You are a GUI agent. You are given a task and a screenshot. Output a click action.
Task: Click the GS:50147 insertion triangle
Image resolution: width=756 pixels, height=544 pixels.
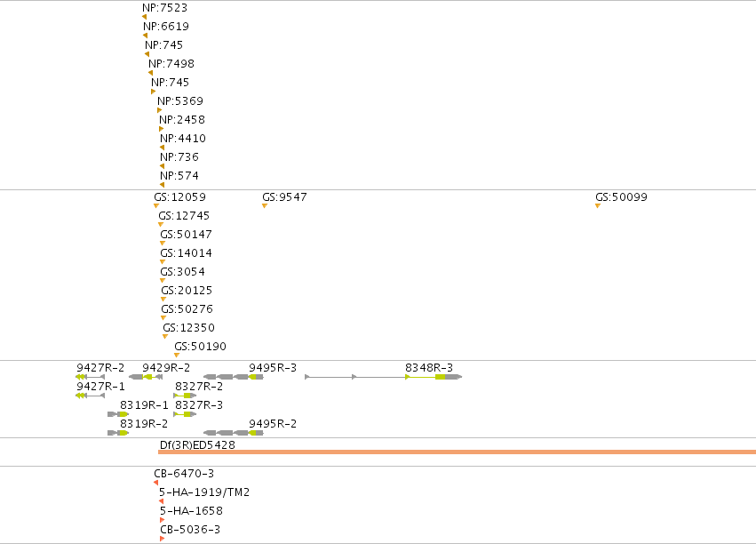pos(163,244)
